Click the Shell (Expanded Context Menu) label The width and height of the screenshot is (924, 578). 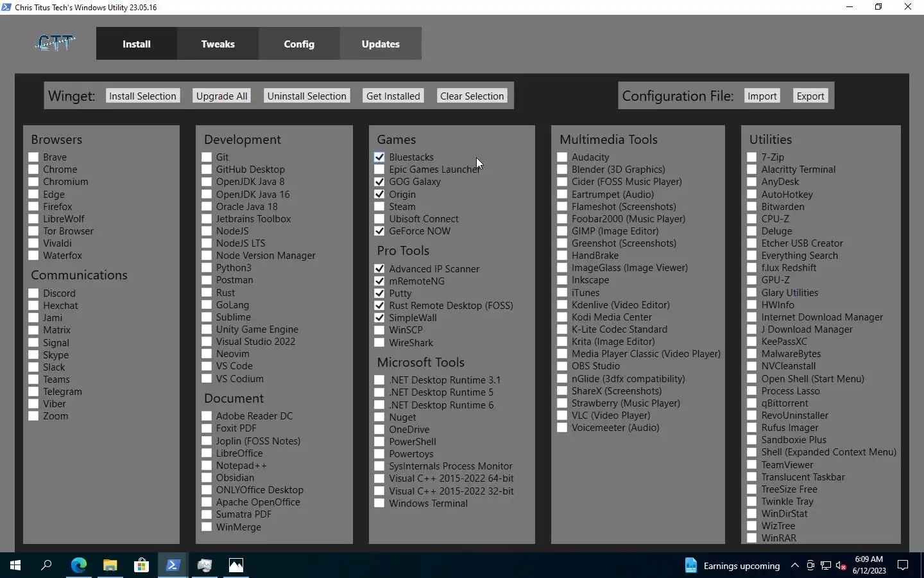coord(828,452)
